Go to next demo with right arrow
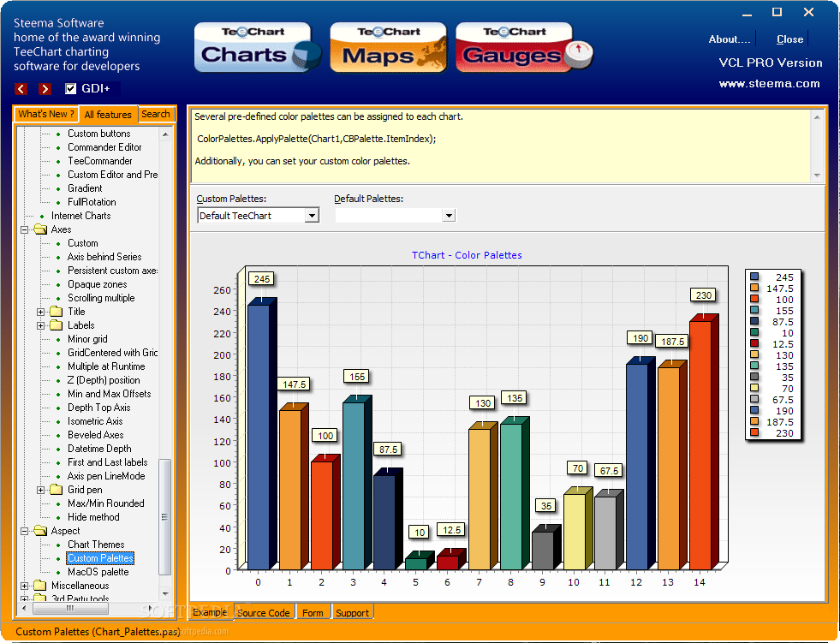Screen dimensions: 840x643 click(x=45, y=89)
